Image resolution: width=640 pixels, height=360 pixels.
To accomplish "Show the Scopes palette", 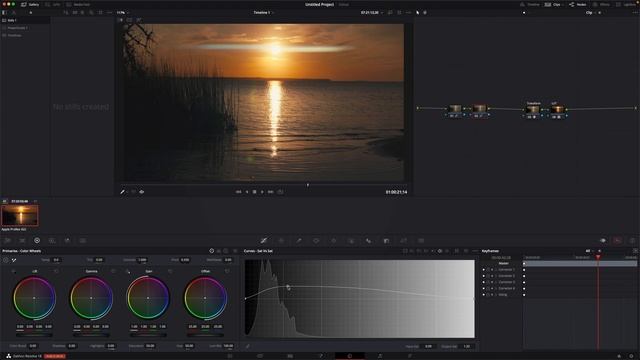I will (x=617, y=241).
